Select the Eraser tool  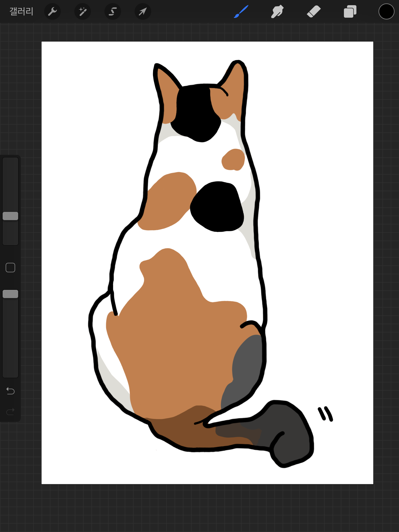tap(314, 12)
